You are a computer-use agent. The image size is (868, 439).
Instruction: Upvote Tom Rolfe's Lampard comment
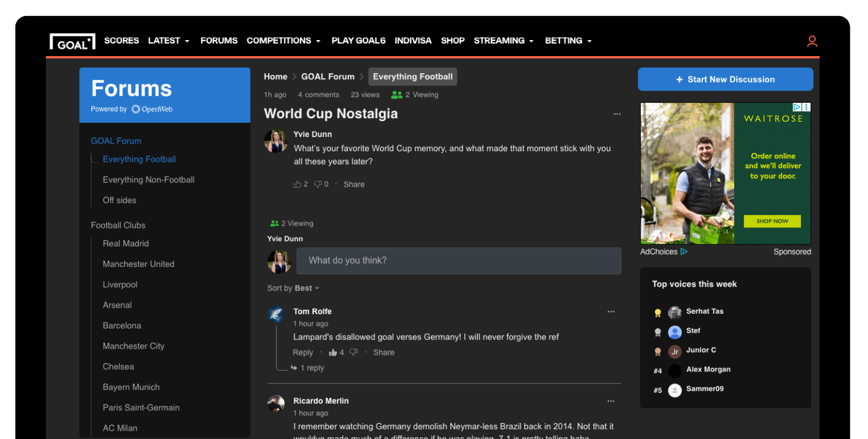tap(333, 353)
